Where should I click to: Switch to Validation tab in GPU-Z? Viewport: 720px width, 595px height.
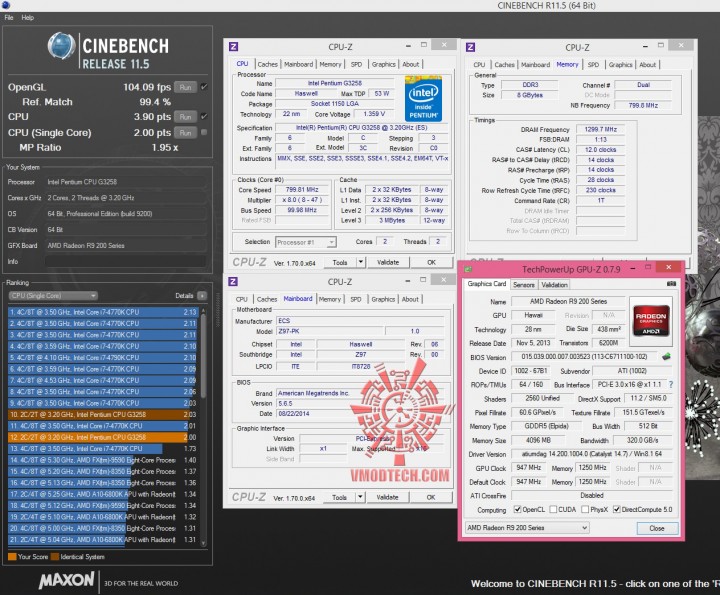554,285
